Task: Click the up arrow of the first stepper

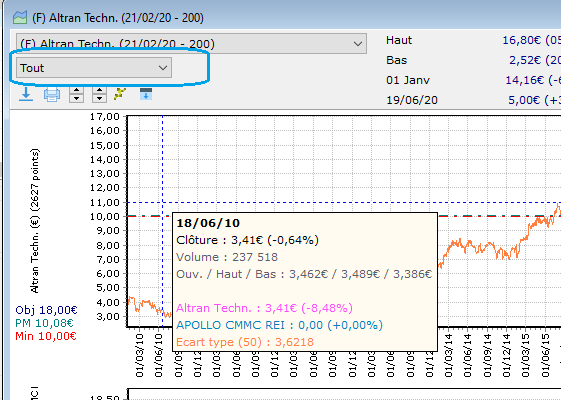Action: pyautogui.click(x=77, y=91)
